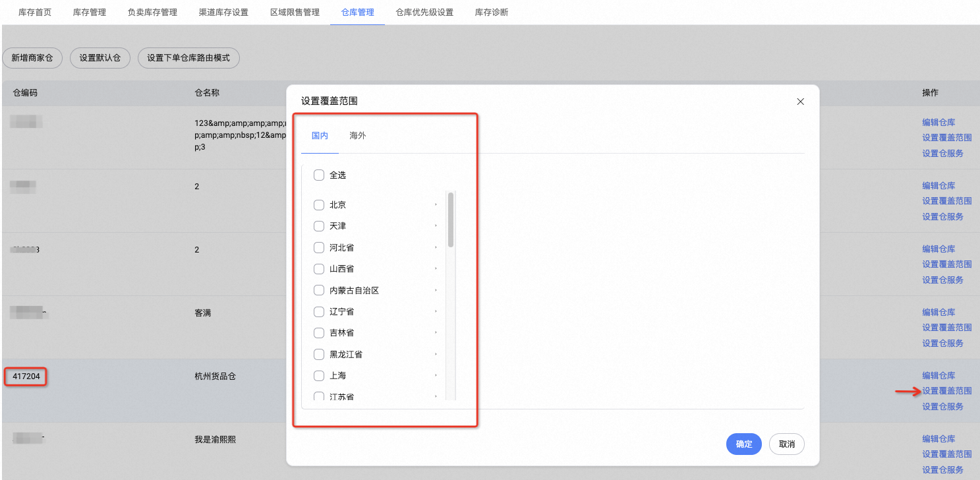Click 编辑仓库 in the 客满 row
The height and width of the screenshot is (480, 980).
tap(938, 313)
